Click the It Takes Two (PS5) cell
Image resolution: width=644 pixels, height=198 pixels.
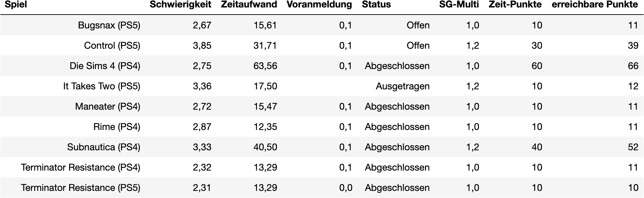pos(101,86)
